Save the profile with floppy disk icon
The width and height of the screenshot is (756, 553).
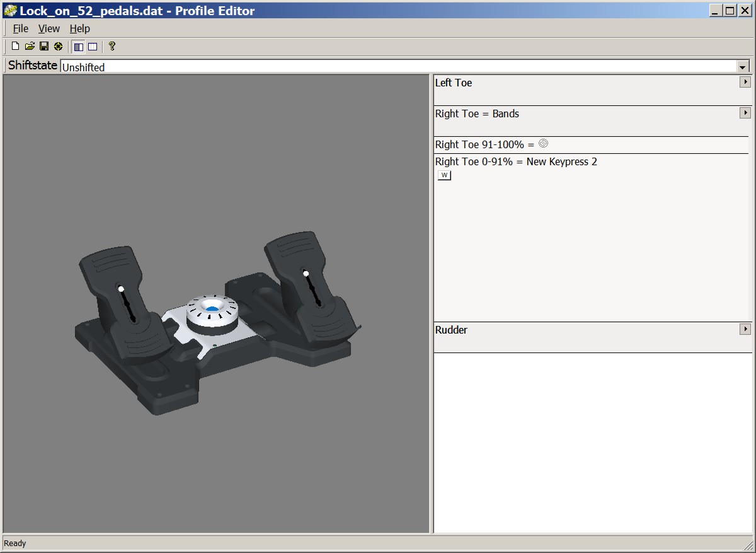(44, 46)
